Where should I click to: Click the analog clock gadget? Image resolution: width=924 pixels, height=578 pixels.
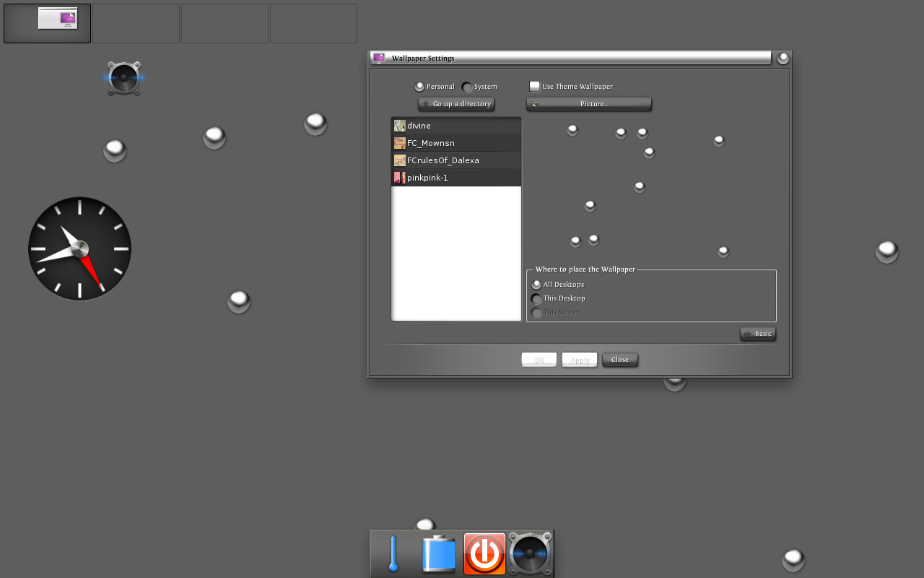79,249
